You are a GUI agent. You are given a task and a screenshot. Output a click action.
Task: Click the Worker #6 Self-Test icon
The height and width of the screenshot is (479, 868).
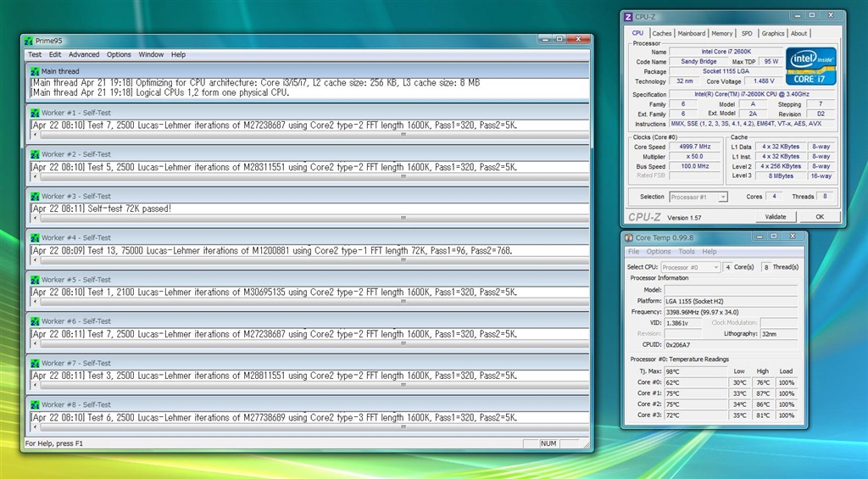point(35,321)
